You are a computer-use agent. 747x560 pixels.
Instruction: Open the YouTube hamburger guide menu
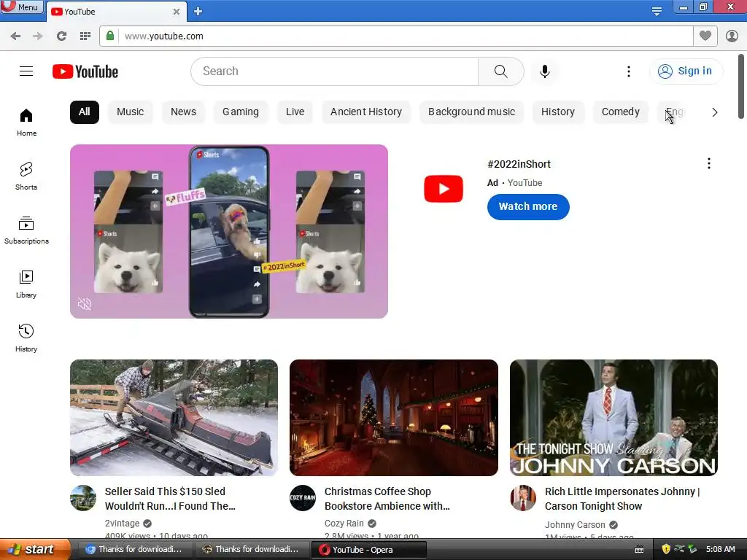(26, 71)
